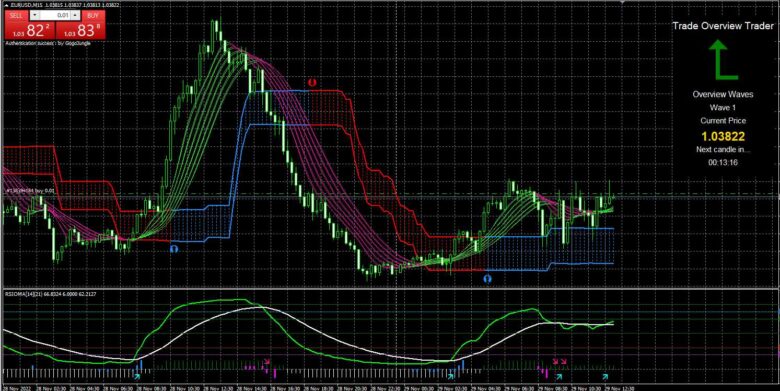780x391 pixels.
Task: Click the yellow current price 1.03822
Action: pyautogui.click(x=723, y=136)
